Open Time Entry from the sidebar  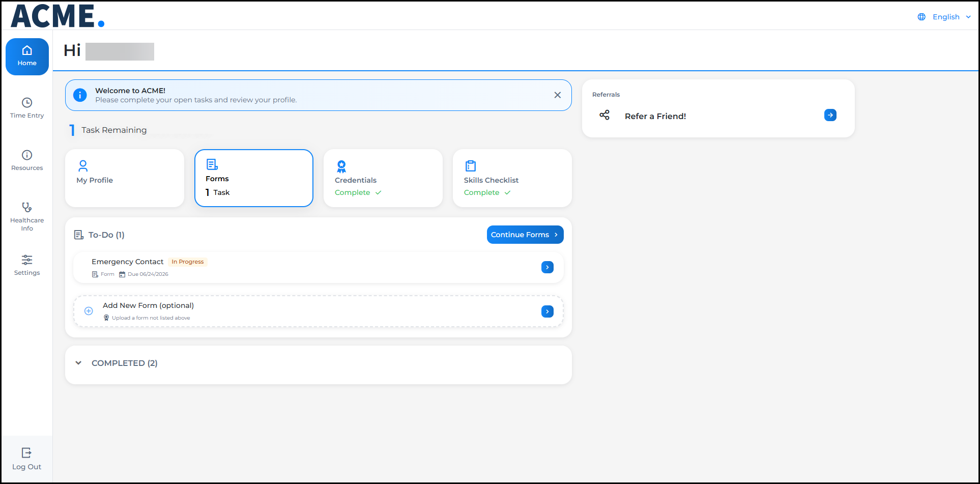click(27, 108)
